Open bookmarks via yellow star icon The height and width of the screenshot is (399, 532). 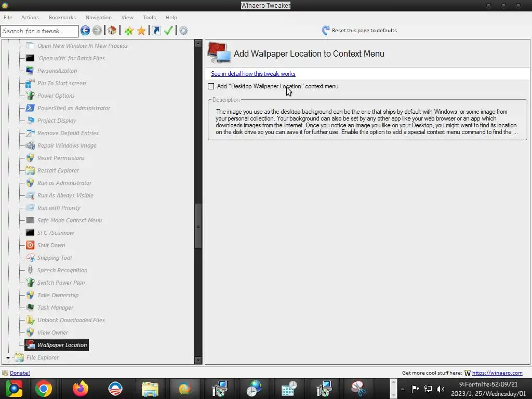141,31
